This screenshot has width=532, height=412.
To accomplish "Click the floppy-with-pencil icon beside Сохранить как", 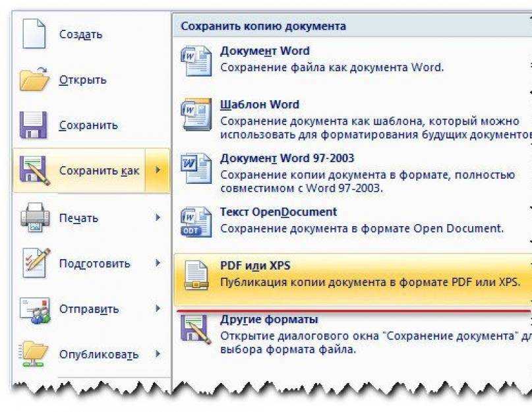I will 34,170.
